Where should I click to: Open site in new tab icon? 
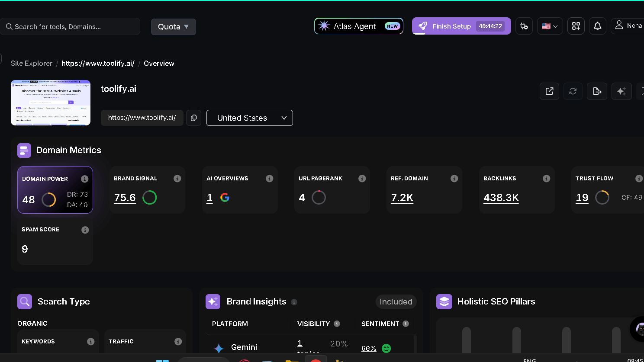550,91
